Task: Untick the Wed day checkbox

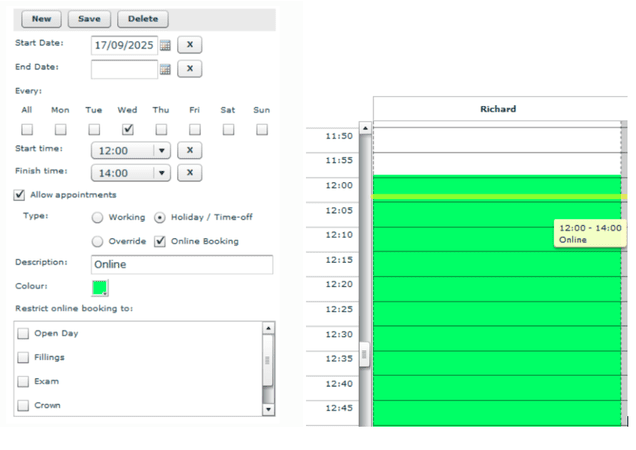Action: 127,129
